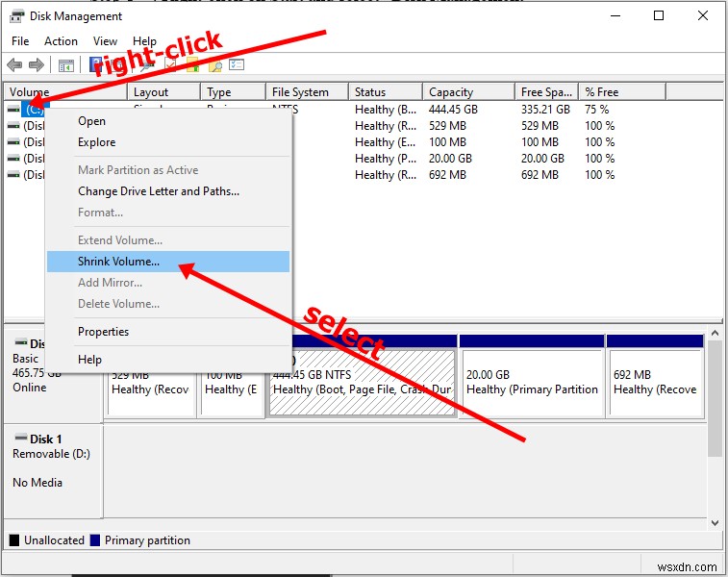728x577 pixels.
Task: Click the Disk Management title bar icon
Action: click(16, 16)
